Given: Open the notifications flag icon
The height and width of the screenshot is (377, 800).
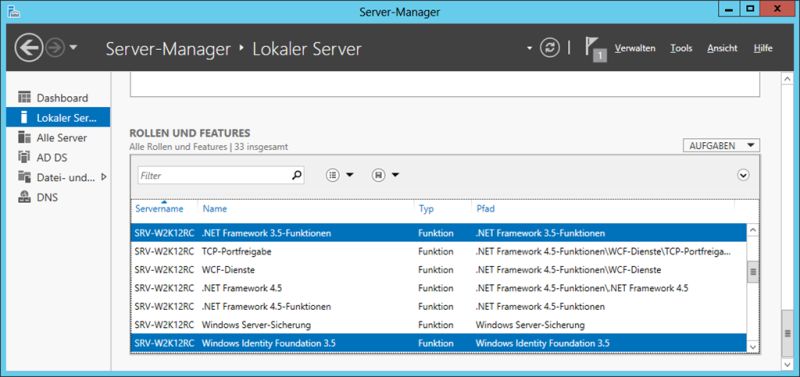Looking at the screenshot, I should 595,48.
